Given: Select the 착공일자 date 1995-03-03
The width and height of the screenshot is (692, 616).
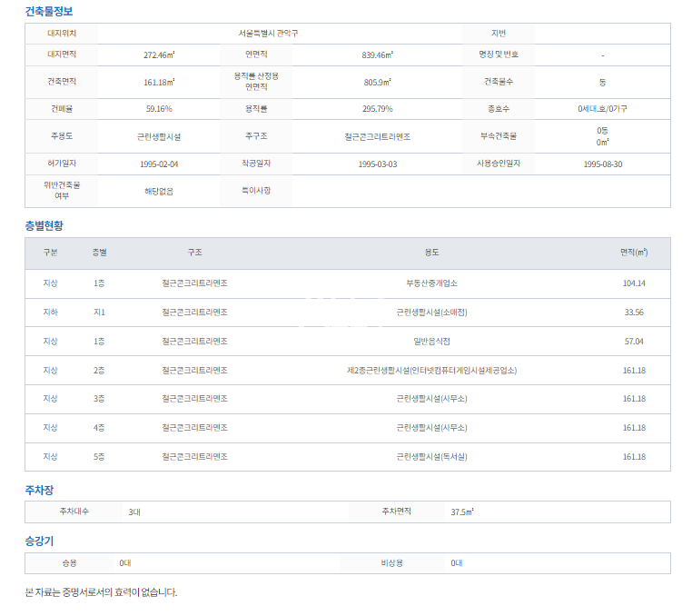Looking at the screenshot, I should click(378, 164).
